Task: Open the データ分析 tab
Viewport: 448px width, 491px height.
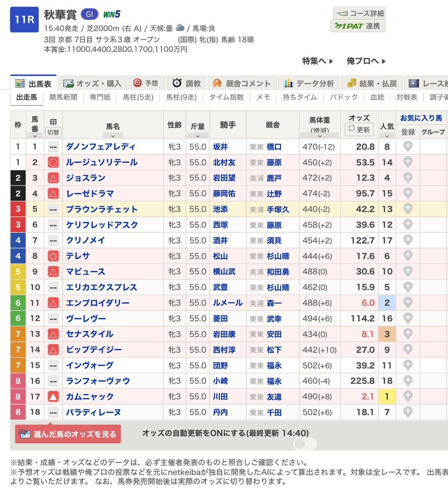Action: pyautogui.click(x=309, y=83)
